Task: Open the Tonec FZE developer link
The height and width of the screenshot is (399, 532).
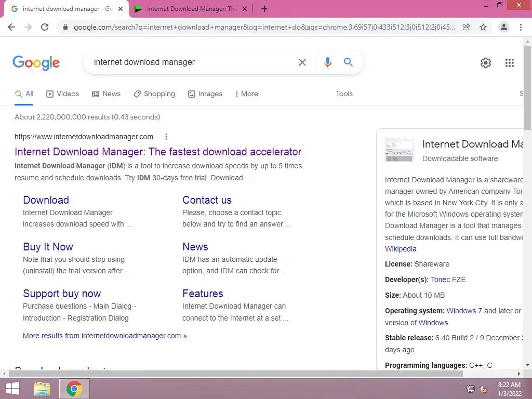Action: (x=448, y=280)
